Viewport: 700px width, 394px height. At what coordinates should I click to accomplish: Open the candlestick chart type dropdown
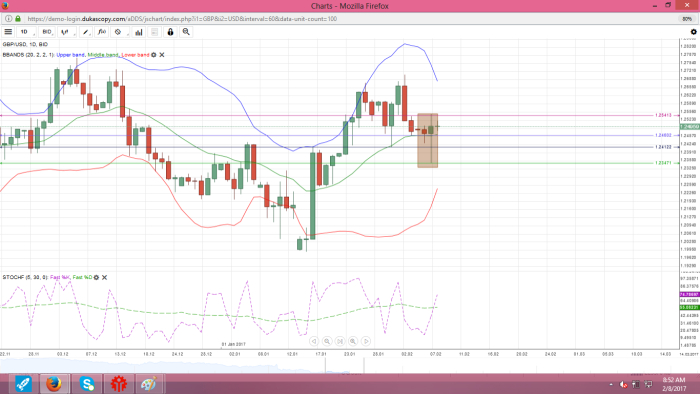(67, 32)
